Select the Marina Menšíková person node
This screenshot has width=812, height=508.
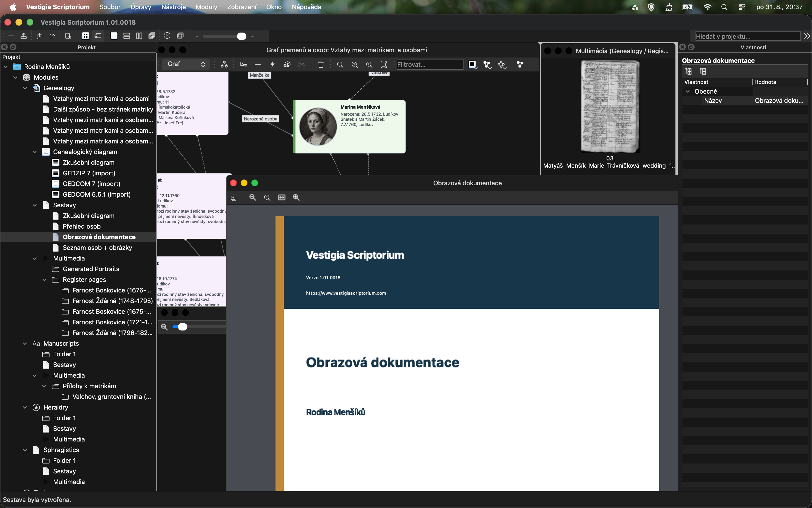click(349, 127)
